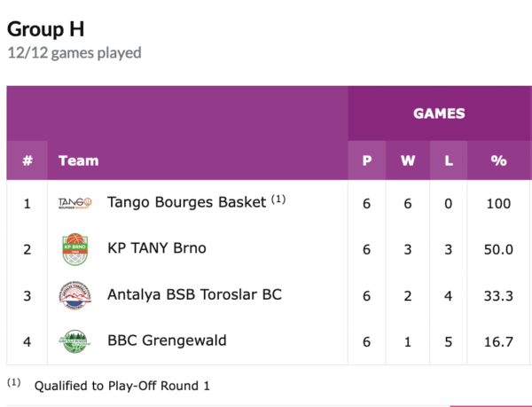The height and width of the screenshot is (407, 532).
Task: Click the 12/12 games played text
Action: tap(74, 53)
